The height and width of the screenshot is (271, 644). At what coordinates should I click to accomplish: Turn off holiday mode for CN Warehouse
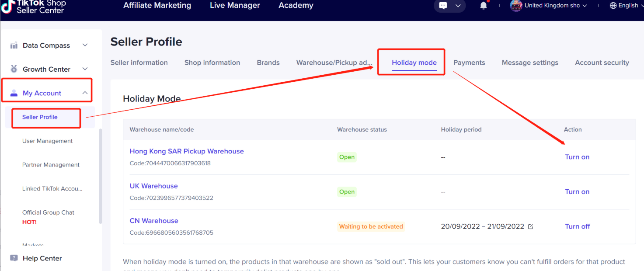(577, 226)
